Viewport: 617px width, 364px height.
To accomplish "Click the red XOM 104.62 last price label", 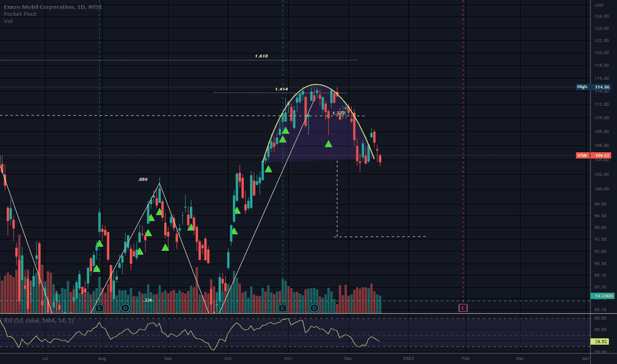I will [x=593, y=156].
